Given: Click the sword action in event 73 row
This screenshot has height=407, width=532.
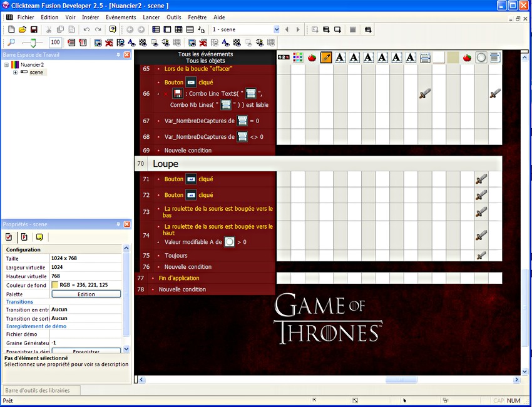Looking at the screenshot, I should coord(481,212).
